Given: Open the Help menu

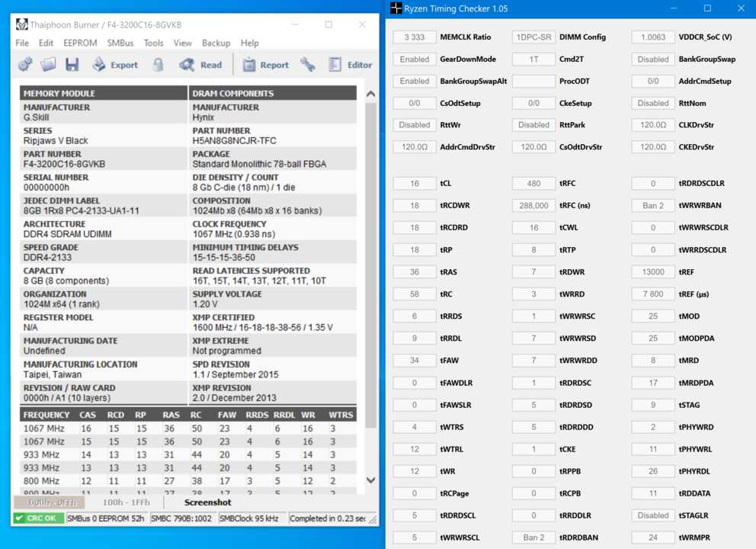Looking at the screenshot, I should tap(250, 43).
